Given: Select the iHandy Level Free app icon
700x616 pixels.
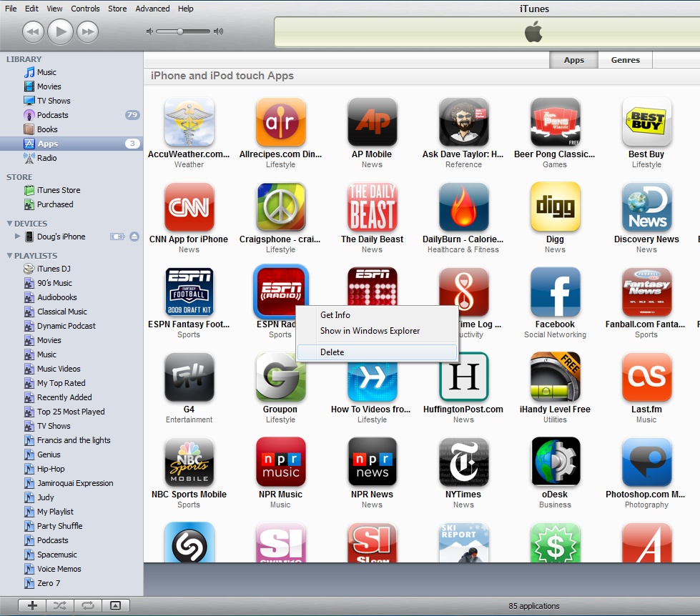Looking at the screenshot, I should (x=555, y=377).
